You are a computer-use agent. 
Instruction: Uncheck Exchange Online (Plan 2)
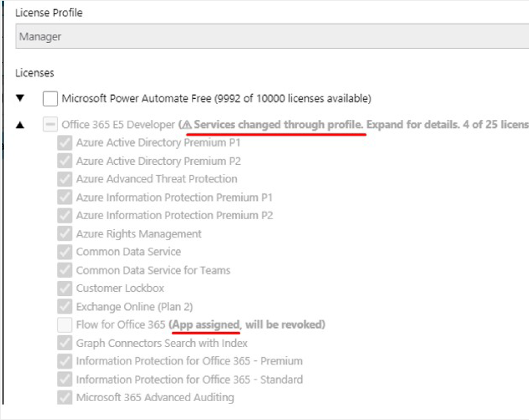tap(64, 306)
